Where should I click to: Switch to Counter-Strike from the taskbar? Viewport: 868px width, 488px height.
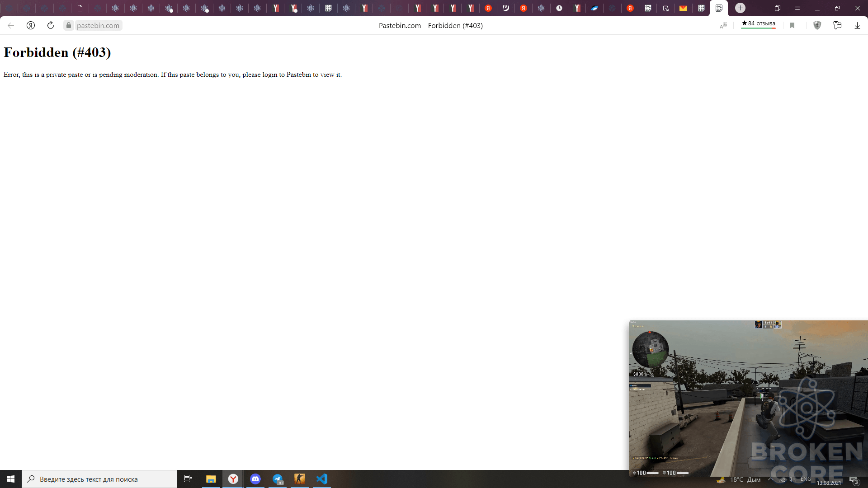(x=300, y=479)
